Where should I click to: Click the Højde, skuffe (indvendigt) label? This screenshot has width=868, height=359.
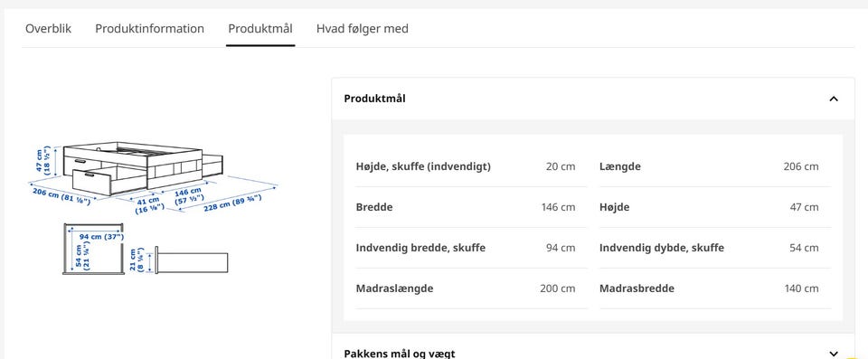[x=423, y=166]
